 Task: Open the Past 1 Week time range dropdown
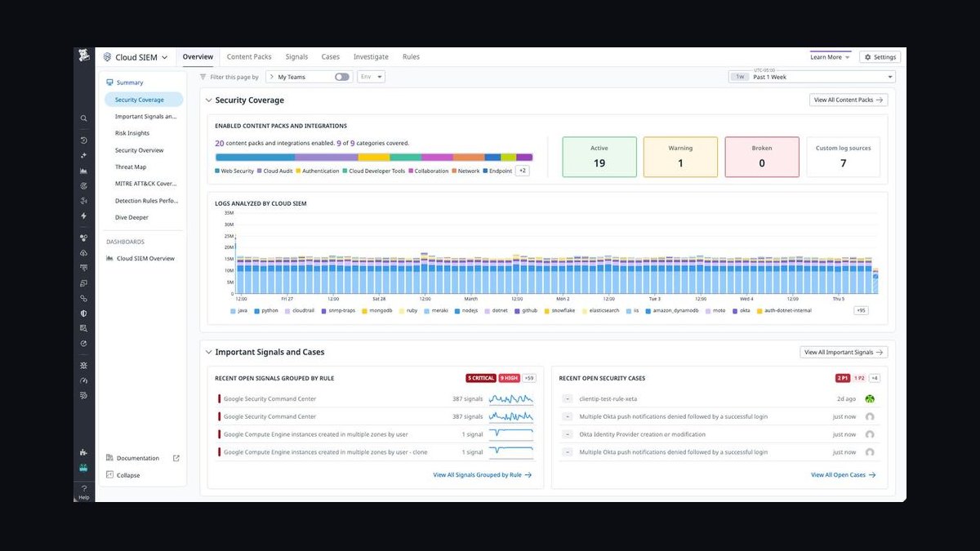click(812, 77)
